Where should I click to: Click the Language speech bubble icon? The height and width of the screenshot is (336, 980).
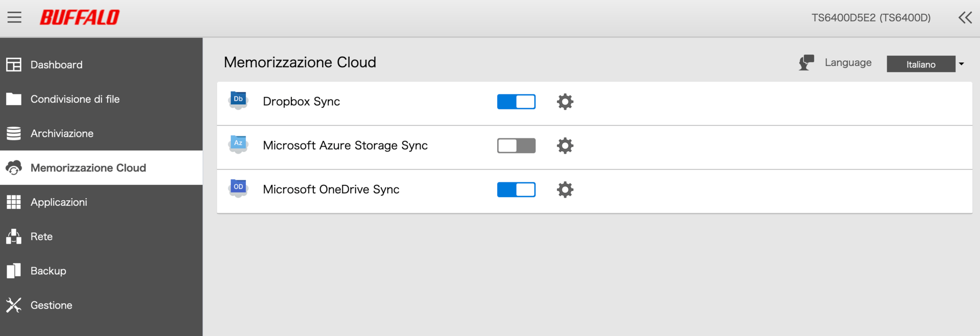[806, 63]
